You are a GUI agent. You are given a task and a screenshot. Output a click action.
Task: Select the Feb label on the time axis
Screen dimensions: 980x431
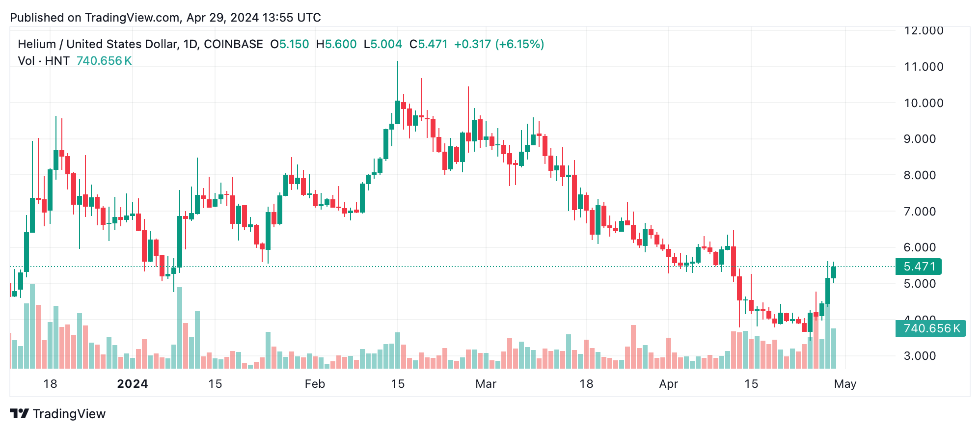(315, 384)
